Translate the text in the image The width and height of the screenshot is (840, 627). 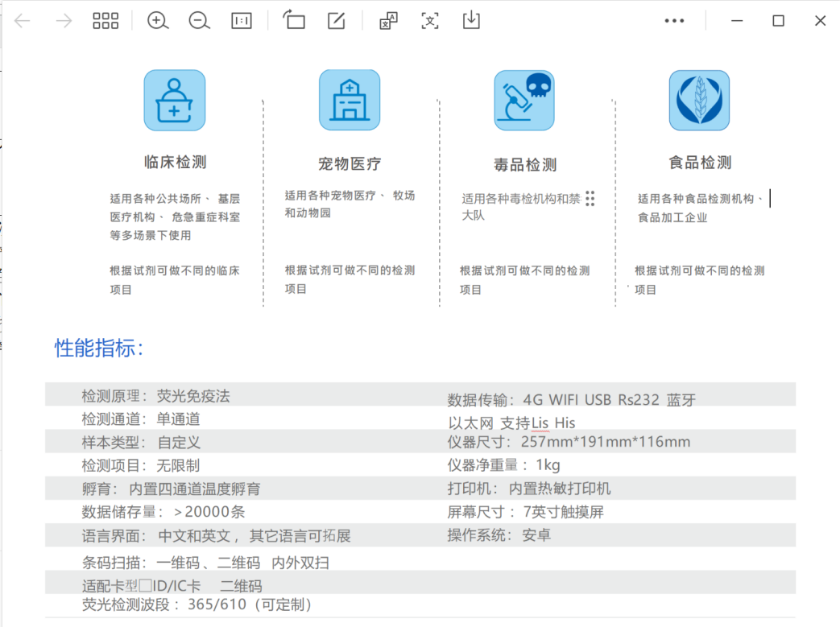[x=389, y=21]
